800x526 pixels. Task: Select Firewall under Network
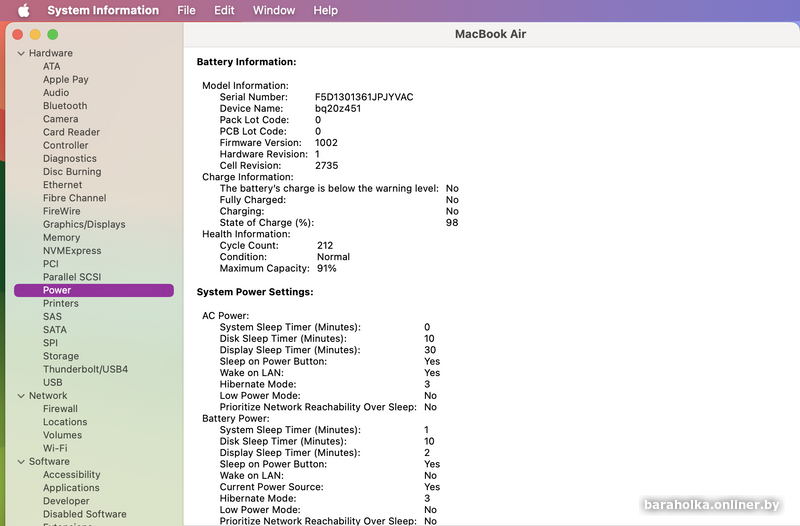(x=60, y=409)
